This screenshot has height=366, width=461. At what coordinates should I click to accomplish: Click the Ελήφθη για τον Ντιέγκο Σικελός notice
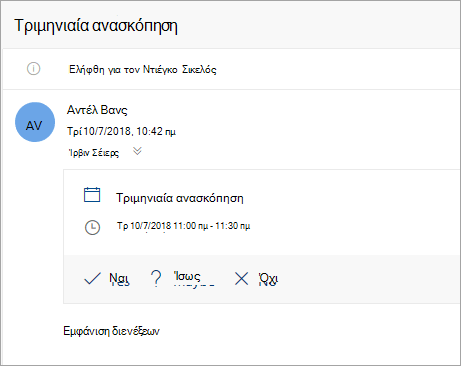[x=143, y=69]
